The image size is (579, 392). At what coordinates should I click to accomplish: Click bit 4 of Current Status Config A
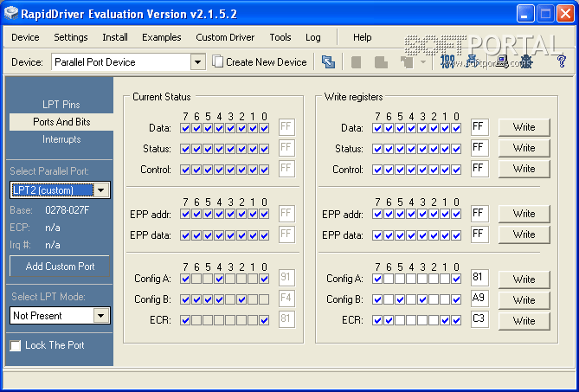coord(219,279)
